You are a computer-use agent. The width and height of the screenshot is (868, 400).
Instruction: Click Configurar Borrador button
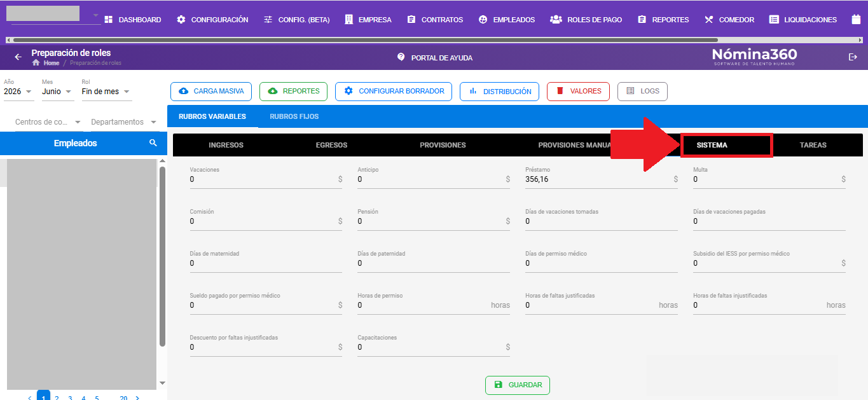[x=394, y=92]
